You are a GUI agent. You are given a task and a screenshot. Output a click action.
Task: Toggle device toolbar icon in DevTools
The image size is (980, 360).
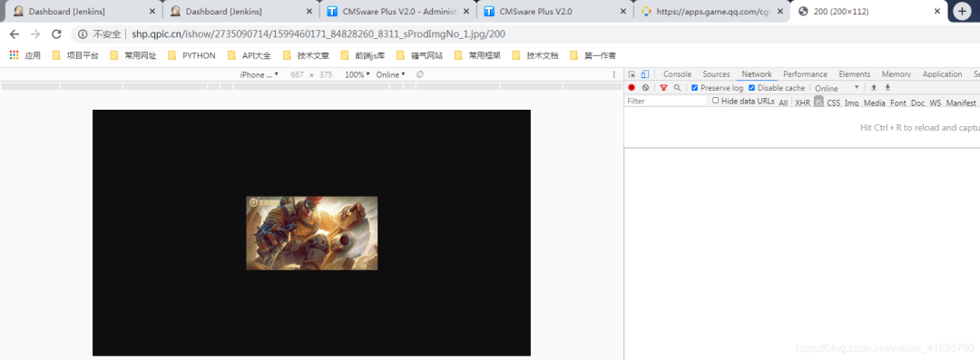[645, 74]
